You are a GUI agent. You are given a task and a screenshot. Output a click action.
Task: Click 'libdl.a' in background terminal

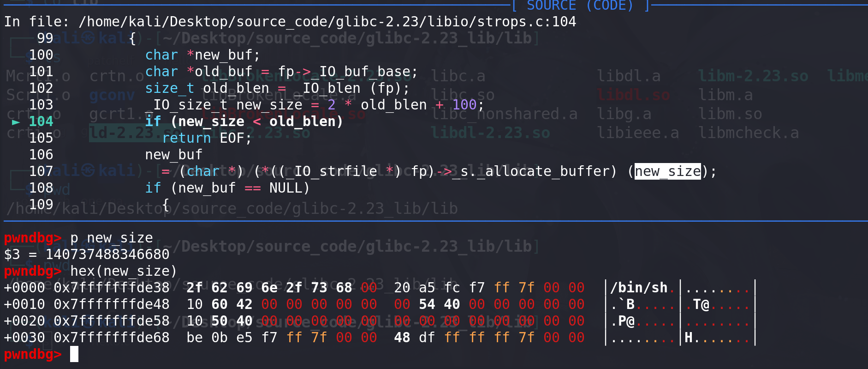pos(629,76)
